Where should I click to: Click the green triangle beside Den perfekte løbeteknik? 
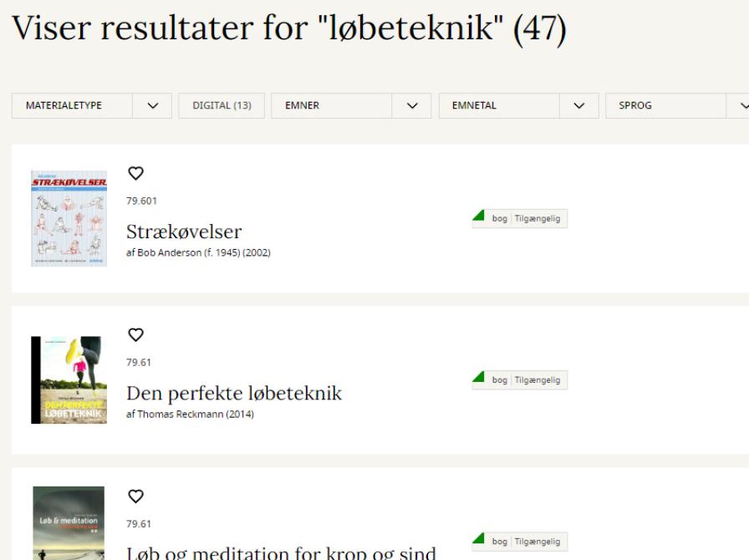479,379
